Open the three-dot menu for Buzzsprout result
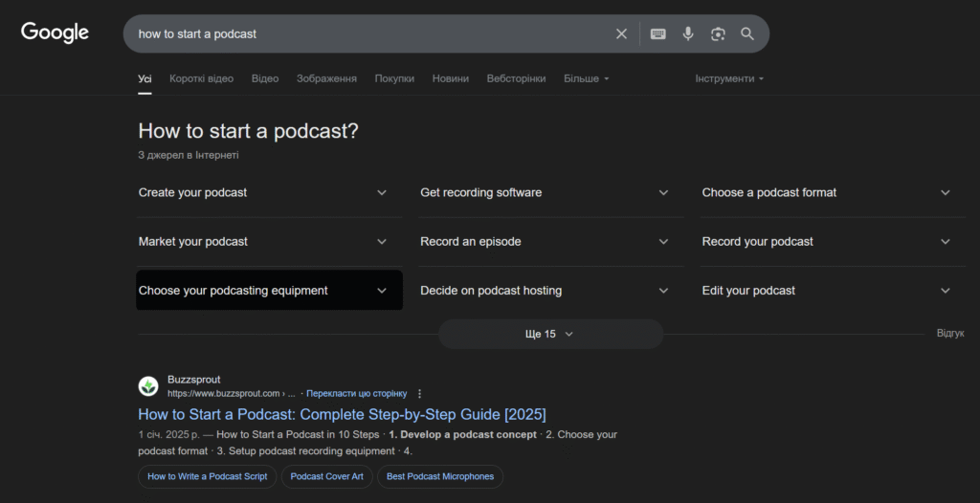 [x=419, y=394]
